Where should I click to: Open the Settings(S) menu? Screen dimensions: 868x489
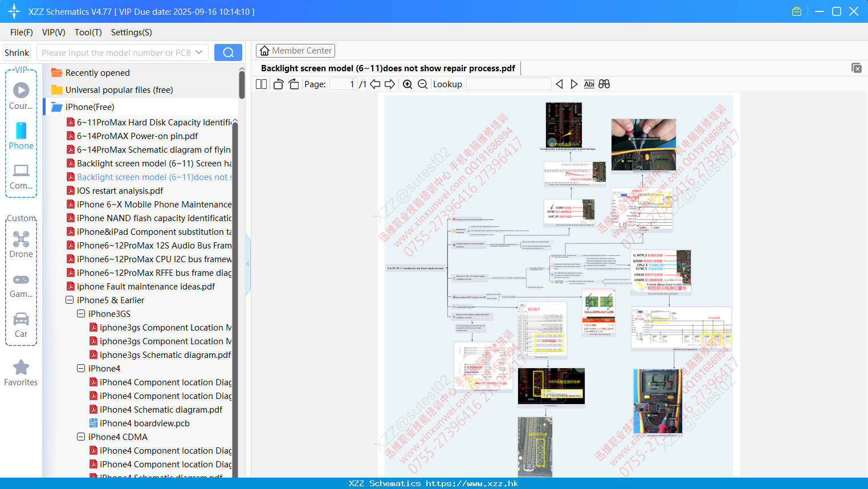(132, 32)
